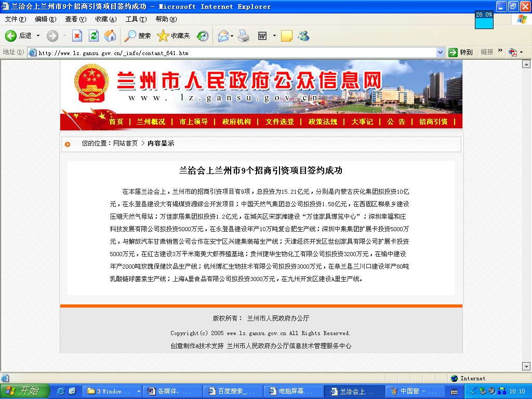
Task: Click 转到 Go button
Action: coord(461,52)
